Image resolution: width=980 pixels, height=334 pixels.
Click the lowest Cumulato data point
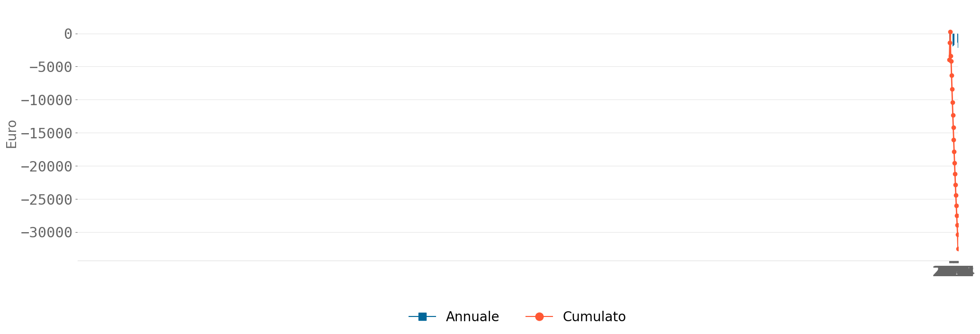957,249
